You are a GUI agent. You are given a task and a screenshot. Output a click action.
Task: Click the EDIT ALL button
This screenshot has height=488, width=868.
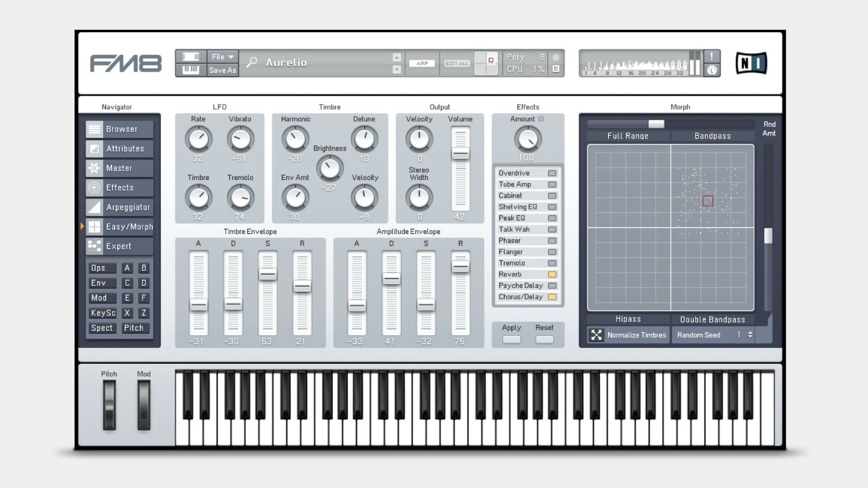point(457,63)
